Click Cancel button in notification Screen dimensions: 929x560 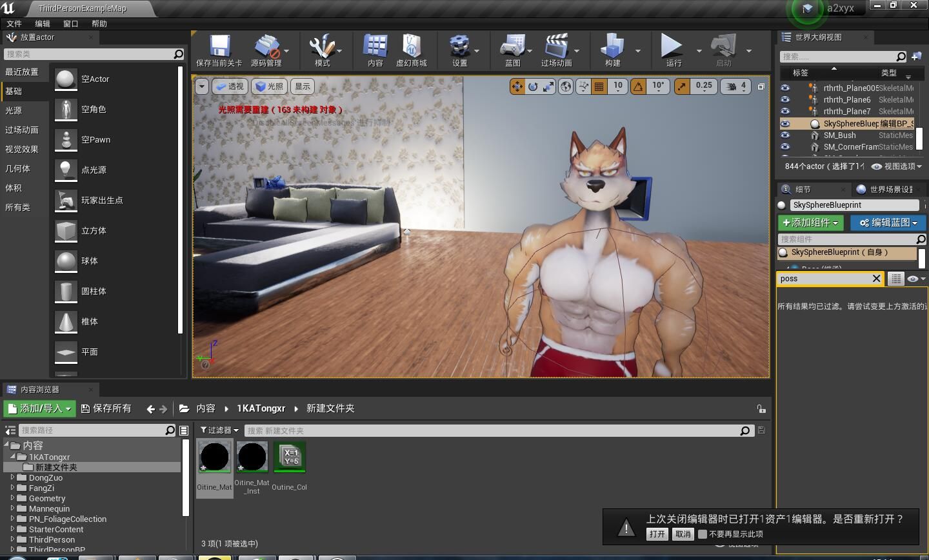[x=683, y=534]
